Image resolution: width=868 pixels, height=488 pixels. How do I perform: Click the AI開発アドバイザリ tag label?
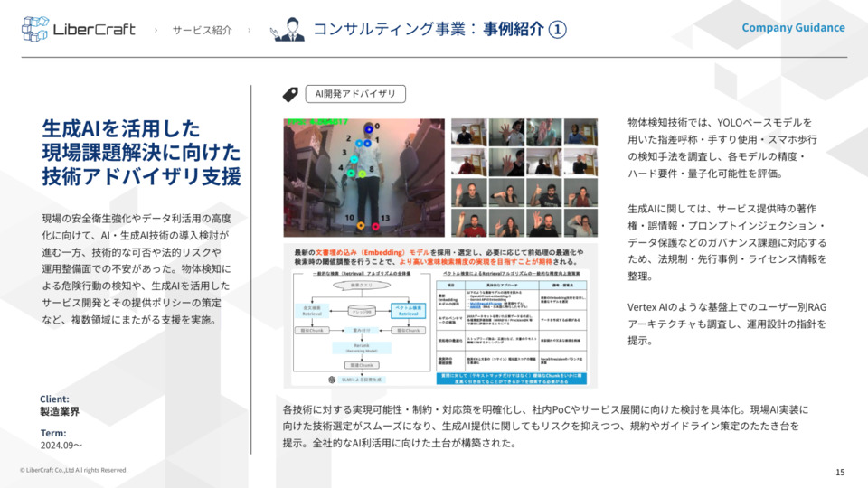[x=355, y=94]
